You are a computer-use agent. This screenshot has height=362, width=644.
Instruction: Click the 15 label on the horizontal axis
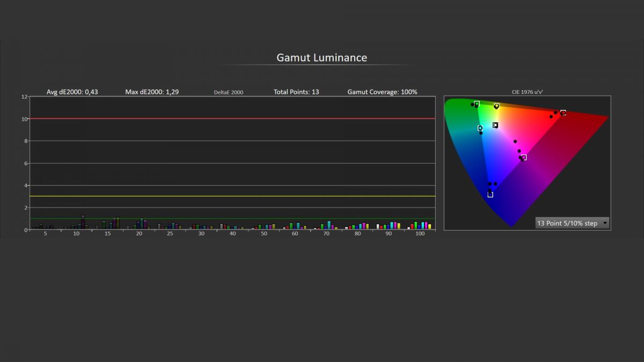[x=108, y=234]
